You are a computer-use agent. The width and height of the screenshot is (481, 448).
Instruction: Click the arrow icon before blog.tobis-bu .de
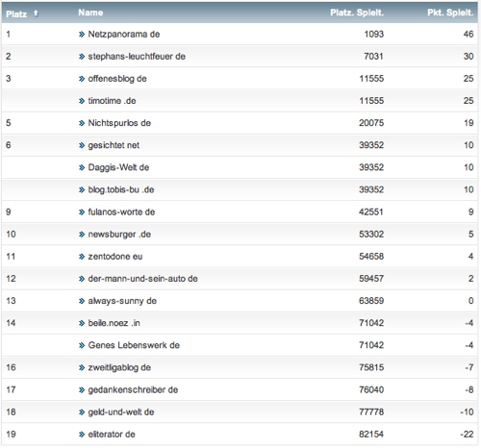pyautogui.click(x=82, y=190)
